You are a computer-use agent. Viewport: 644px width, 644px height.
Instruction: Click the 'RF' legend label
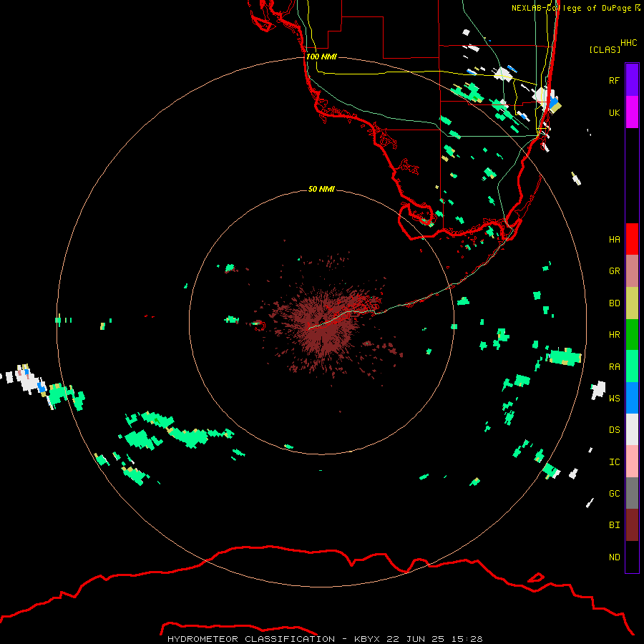[614, 80]
